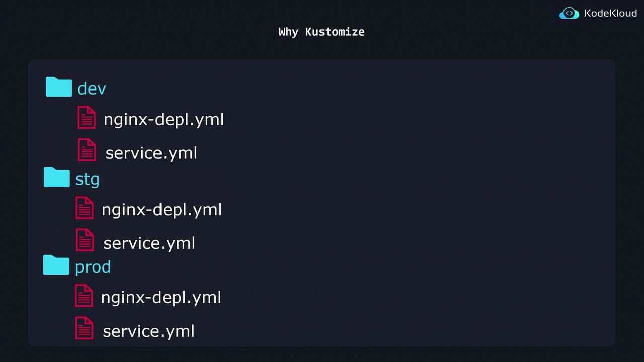644x362 pixels.
Task: Select the stg folder label
Action: (x=87, y=179)
